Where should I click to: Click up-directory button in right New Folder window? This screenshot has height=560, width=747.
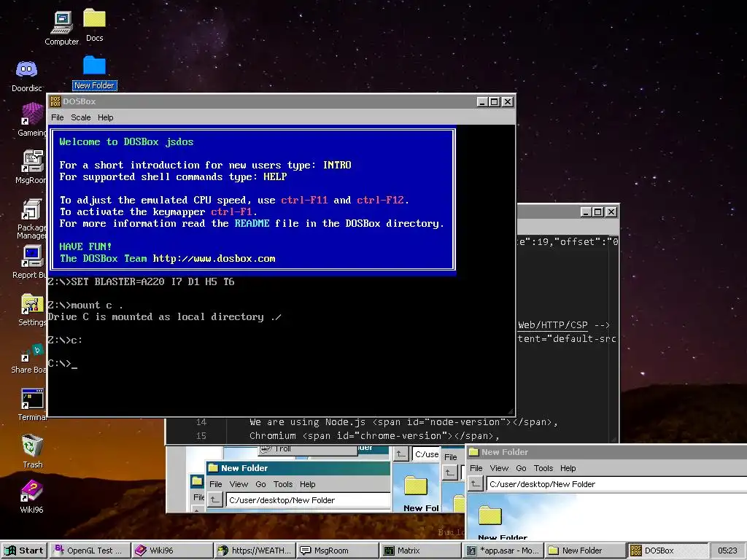coord(475,484)
